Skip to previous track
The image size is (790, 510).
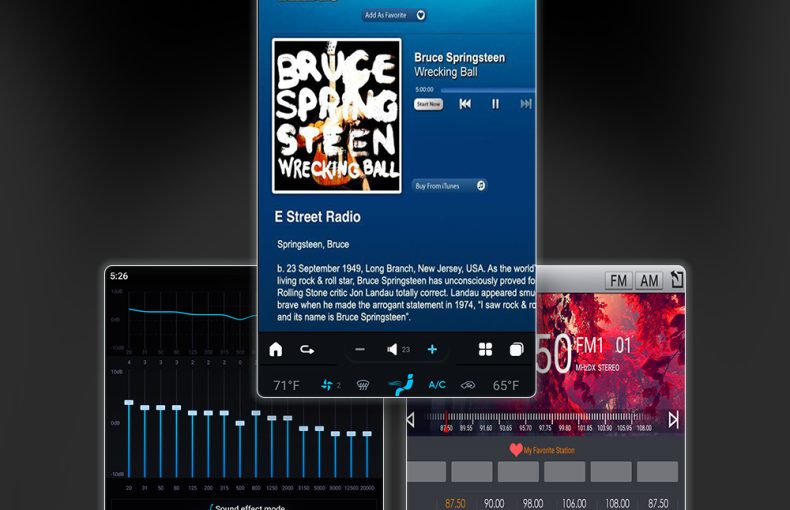click(465, 104)
